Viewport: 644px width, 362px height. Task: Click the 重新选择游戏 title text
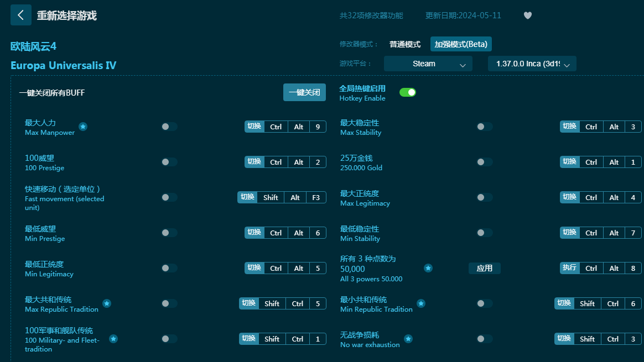pyautogui.click(x=67, y=15)
